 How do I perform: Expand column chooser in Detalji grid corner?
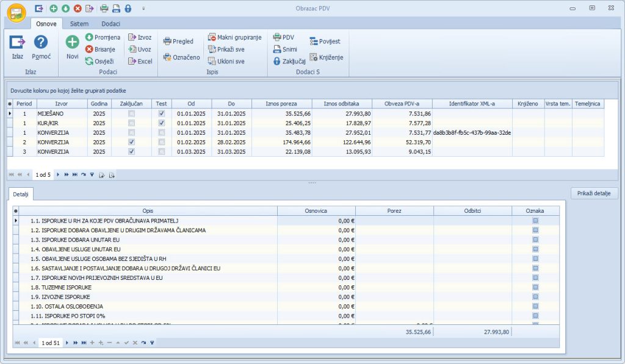[x=16, y=211]
